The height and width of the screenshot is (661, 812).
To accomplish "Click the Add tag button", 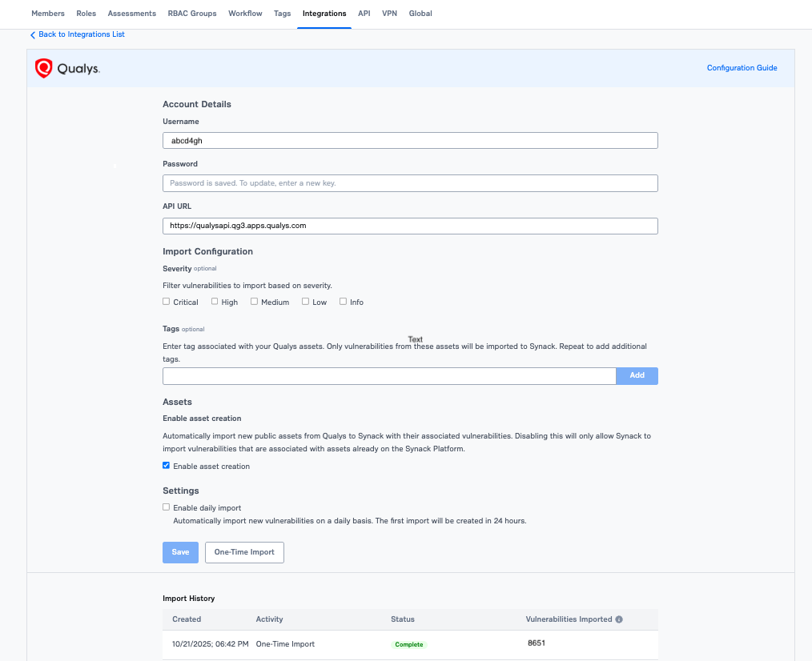I will tap(637, 375).
